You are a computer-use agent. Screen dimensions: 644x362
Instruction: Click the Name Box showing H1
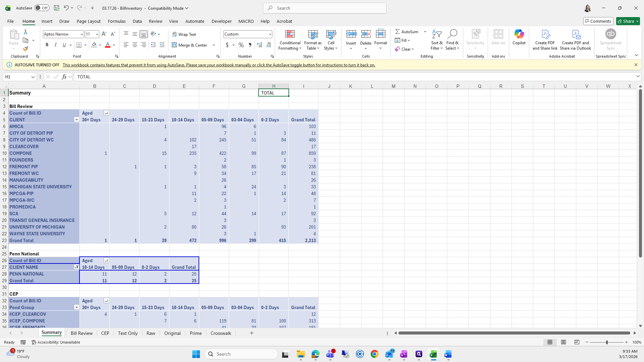click(x=17, y=77)
